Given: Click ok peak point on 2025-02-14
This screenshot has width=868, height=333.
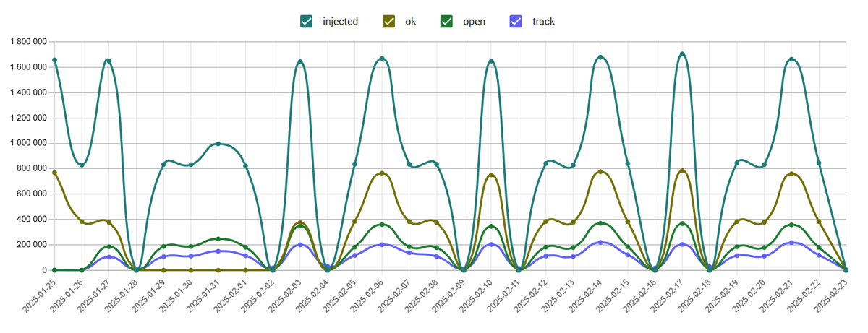Looking at the screenshot, I should click(600, 172).
